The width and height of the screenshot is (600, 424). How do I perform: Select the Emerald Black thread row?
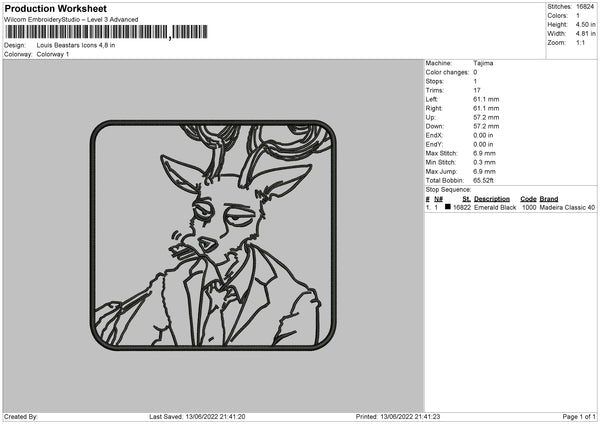pyautogui.click(x=510, y=207)
